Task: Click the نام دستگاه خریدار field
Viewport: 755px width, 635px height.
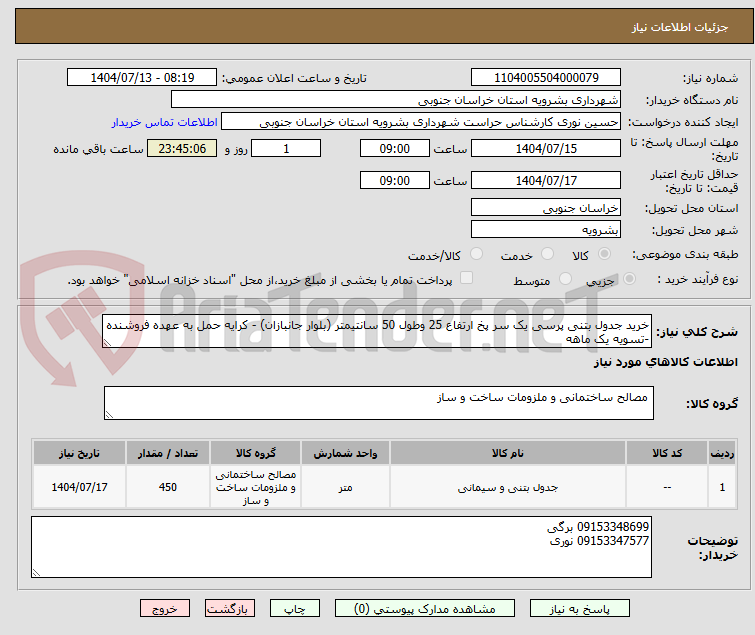Action: [396, 100]
